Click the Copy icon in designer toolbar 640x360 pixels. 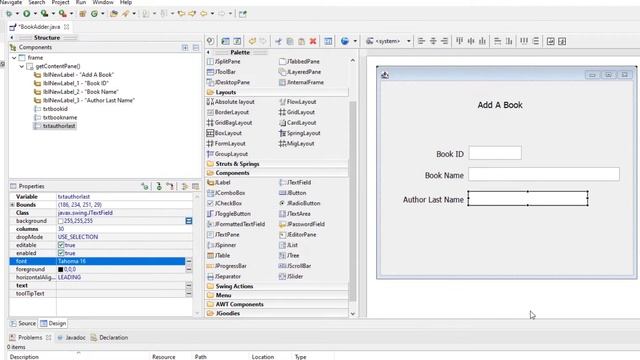290,41
